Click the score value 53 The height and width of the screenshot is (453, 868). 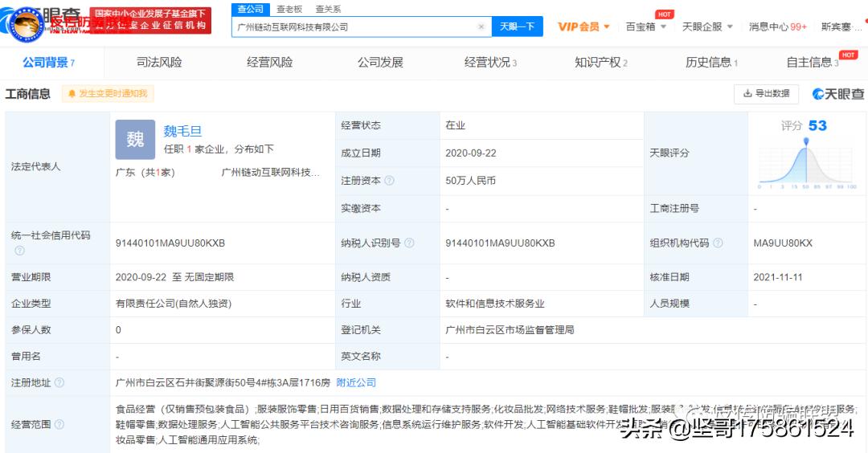coord(817,125)
